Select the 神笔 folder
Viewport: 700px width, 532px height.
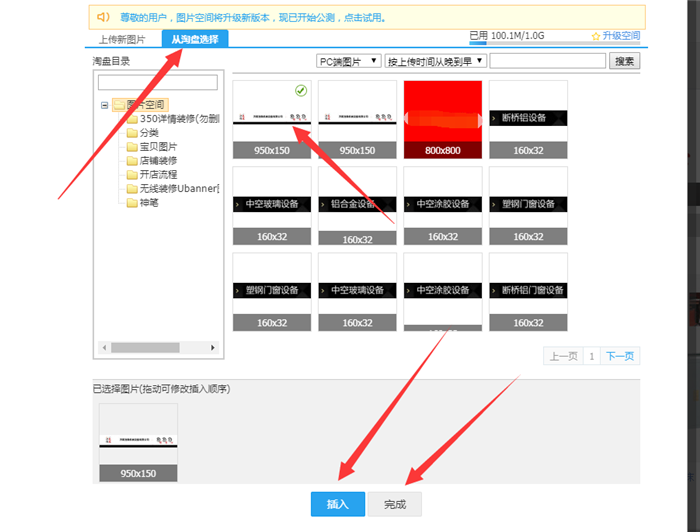click(x=148, y=202)
